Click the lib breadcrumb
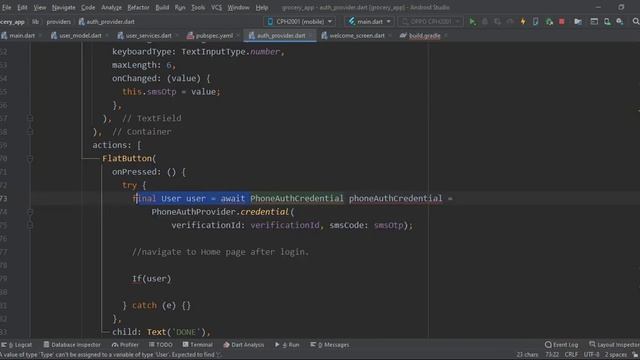The image size is (640, 360). tap(36, 22)
